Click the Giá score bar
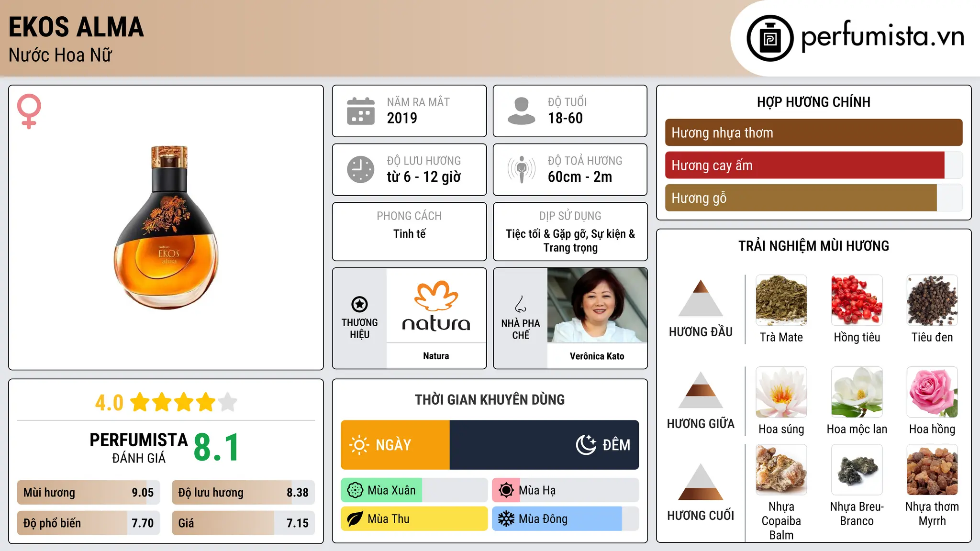This screenshot has height=551, width=980. (x=244, y=523)
